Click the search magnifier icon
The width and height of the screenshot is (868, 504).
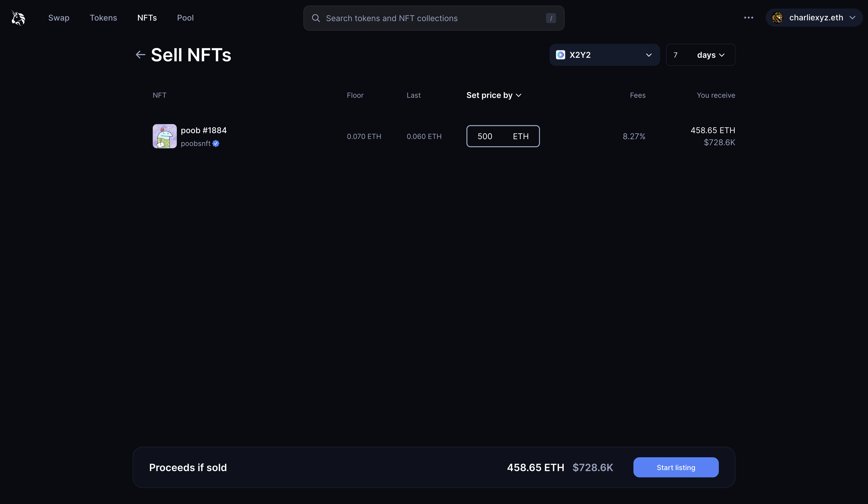(x=315, y=18)
